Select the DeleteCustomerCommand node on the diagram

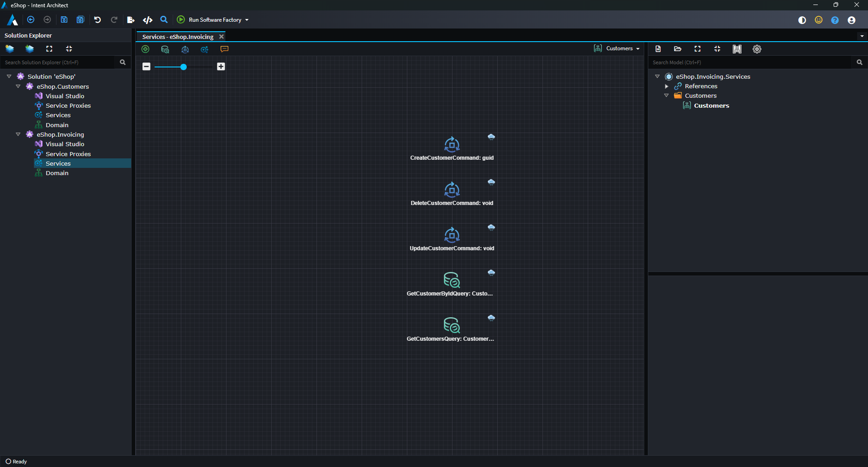[452, 194]
